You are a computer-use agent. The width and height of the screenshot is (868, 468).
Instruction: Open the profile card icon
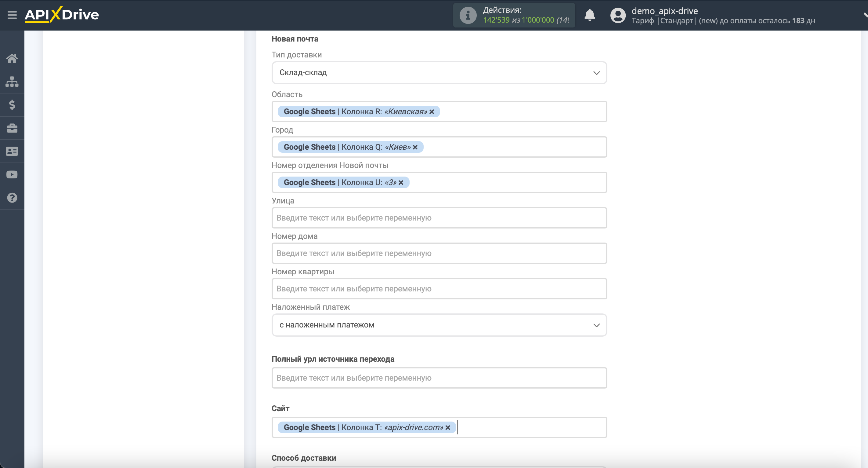tap(12, 152)
